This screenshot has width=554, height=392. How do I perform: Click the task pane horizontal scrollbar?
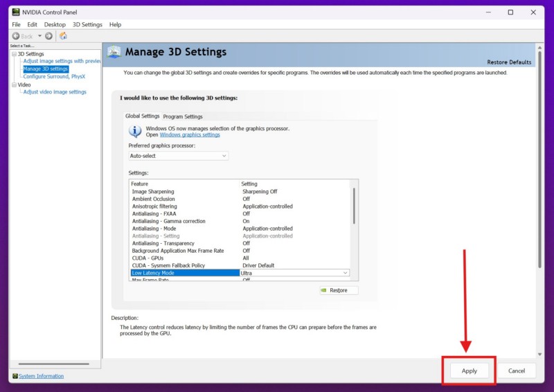[54, 364]
